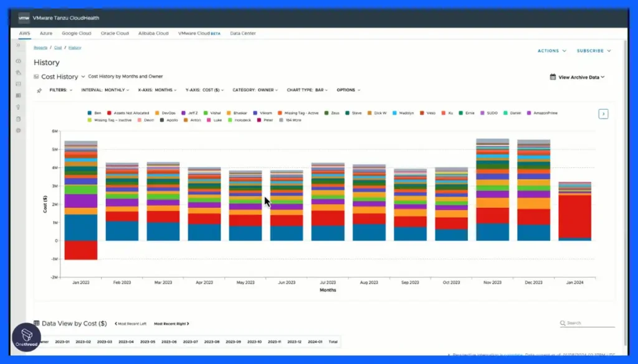
Task: Click the Nov 2023 stacked bar
Action: tap(492, 190)
